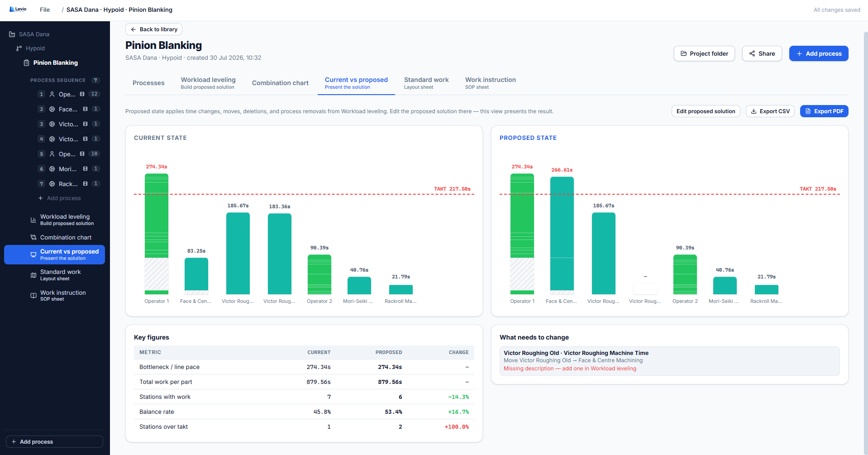Export the comparison as PDF

[x=824, y=111]
